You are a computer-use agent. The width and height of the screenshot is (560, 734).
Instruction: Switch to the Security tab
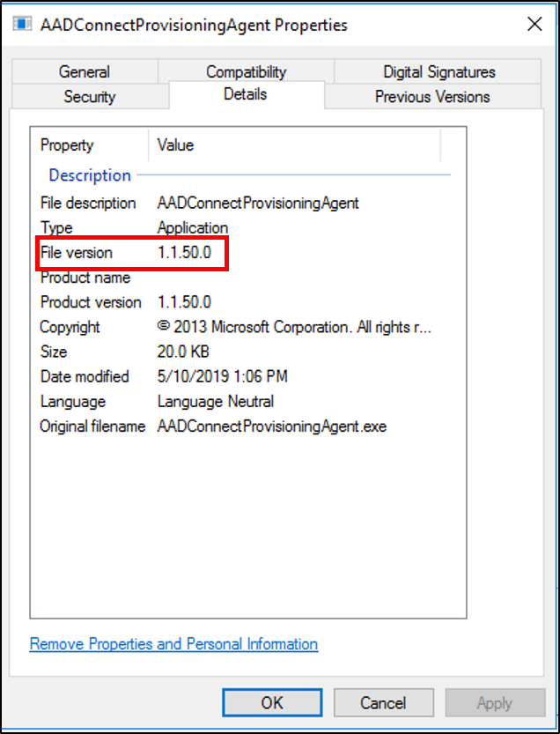(x=89, y=97)
